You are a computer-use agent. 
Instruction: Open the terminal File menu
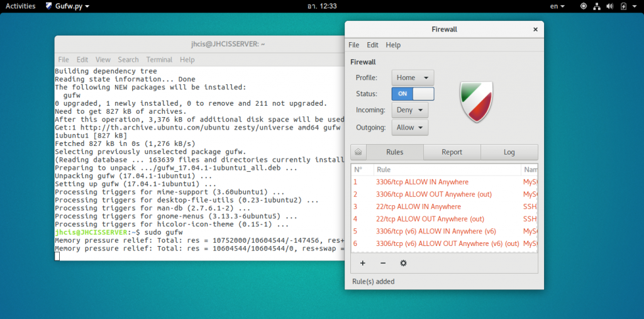[64, 60]
